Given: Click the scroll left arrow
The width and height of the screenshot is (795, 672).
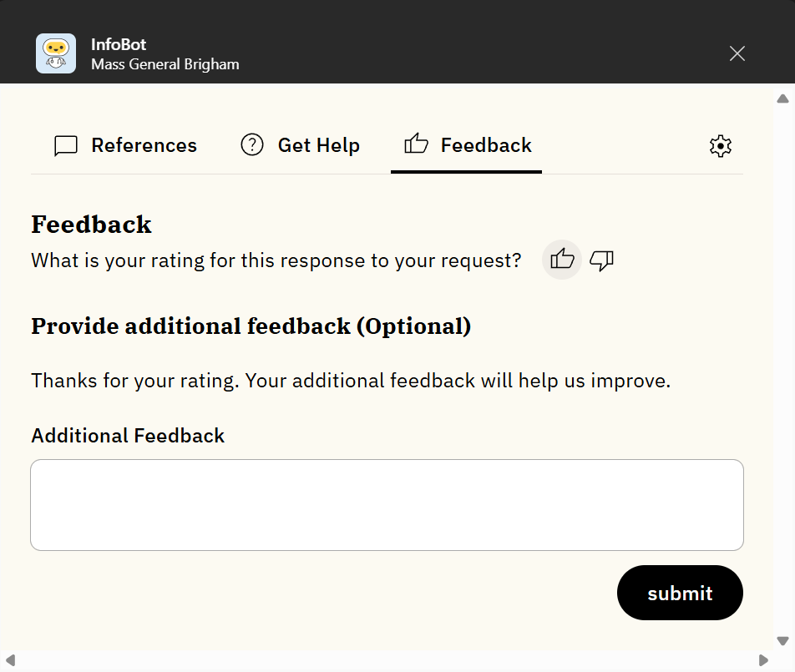Looking at the screenshot, I should coord(11,660).
